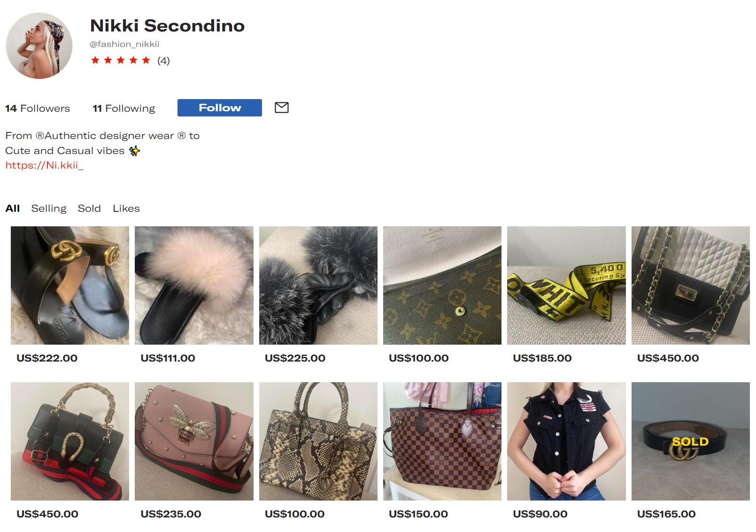The image size is (756, 532).
Task: Click the red five-star rating
Action: pos(121,60)
